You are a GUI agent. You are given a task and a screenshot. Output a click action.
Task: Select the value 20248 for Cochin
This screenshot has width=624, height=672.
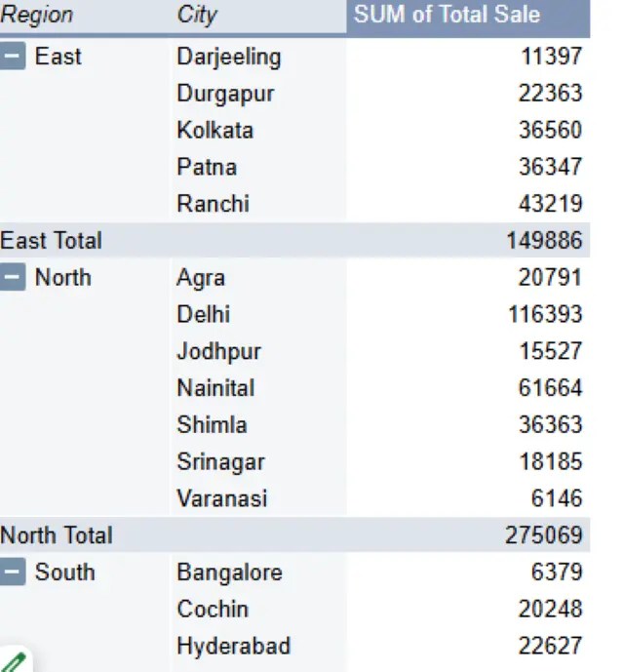551,609
